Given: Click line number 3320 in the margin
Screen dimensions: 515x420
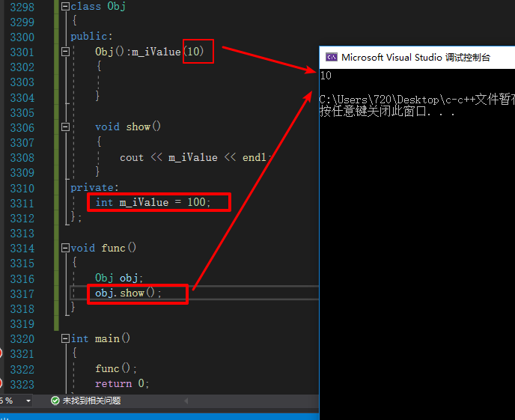Looking at the screenshot, I should pos(22,339).
